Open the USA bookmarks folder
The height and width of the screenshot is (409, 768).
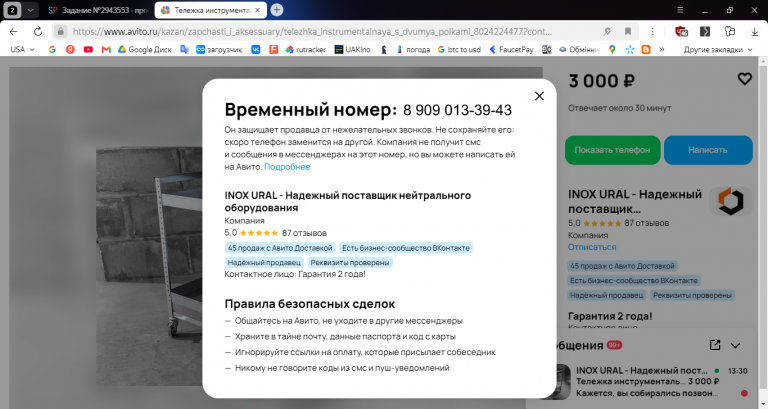pos(22,49)
